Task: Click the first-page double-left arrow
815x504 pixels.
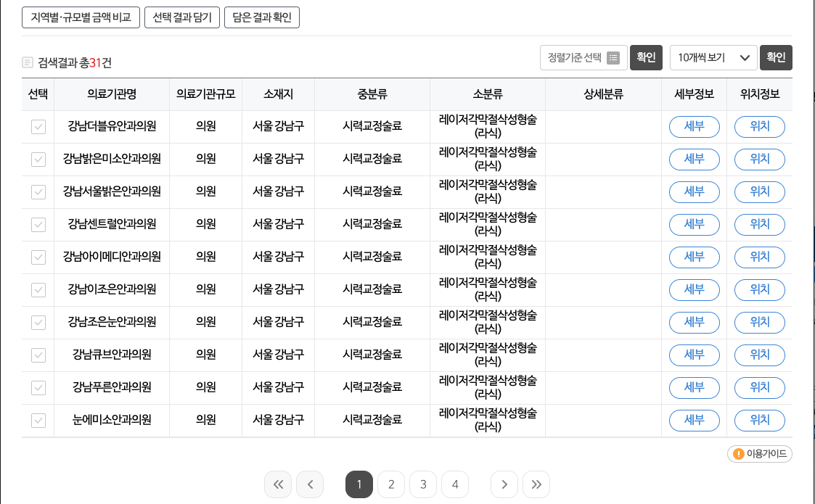Action: [x=278, y=484]
